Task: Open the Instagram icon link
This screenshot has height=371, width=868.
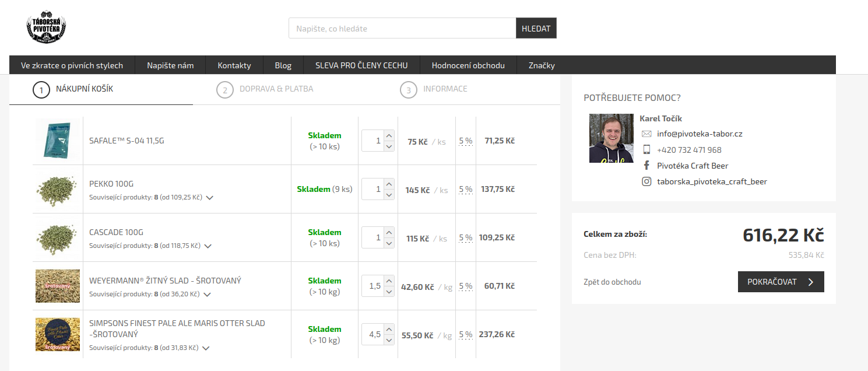Action: click(646, 181)
